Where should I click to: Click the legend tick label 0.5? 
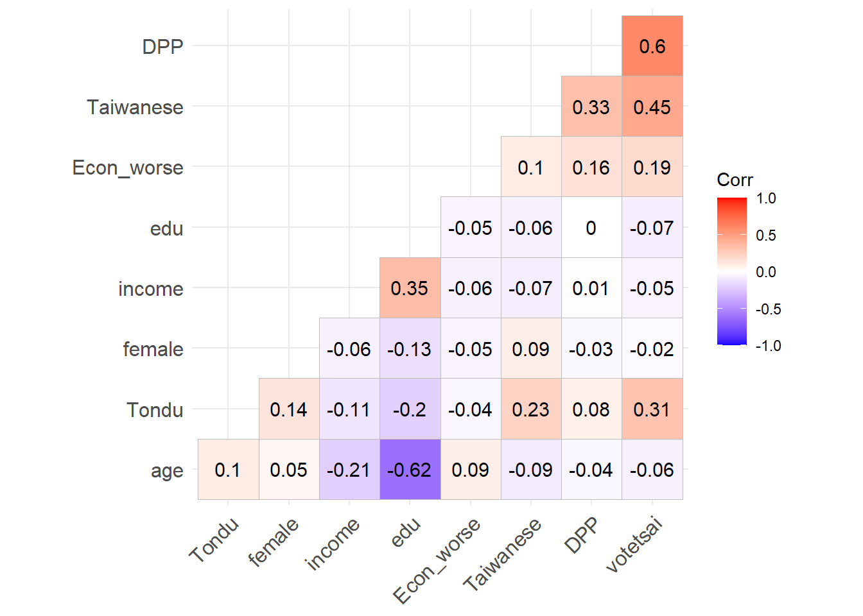click(x=766, y=235)
